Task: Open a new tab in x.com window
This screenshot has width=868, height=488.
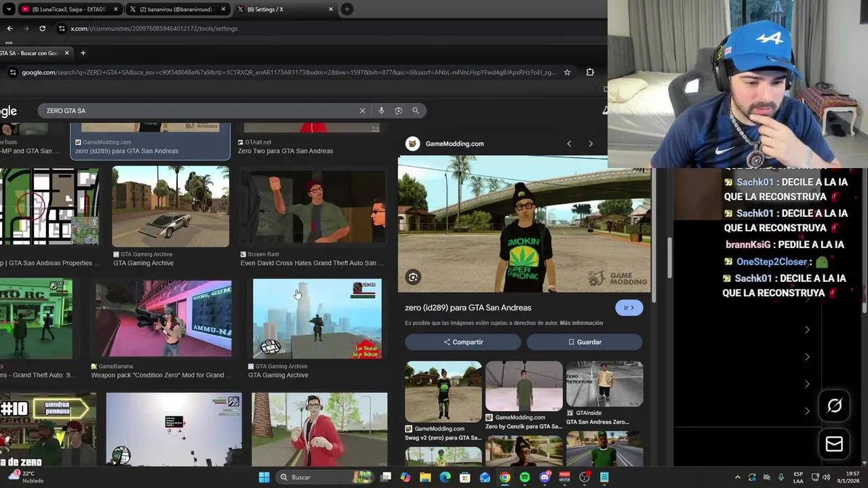Action: [347, 9]
